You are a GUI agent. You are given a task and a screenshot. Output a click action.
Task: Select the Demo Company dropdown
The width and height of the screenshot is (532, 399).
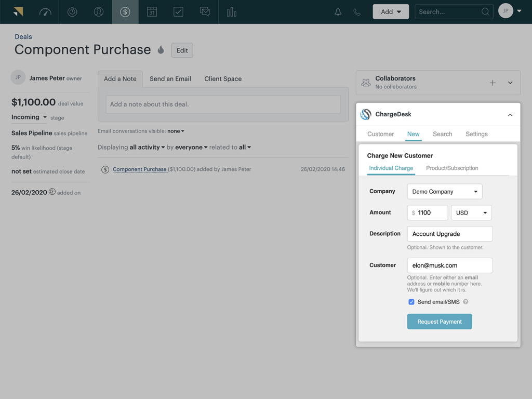pyautogui.click(x=445, y=191)
